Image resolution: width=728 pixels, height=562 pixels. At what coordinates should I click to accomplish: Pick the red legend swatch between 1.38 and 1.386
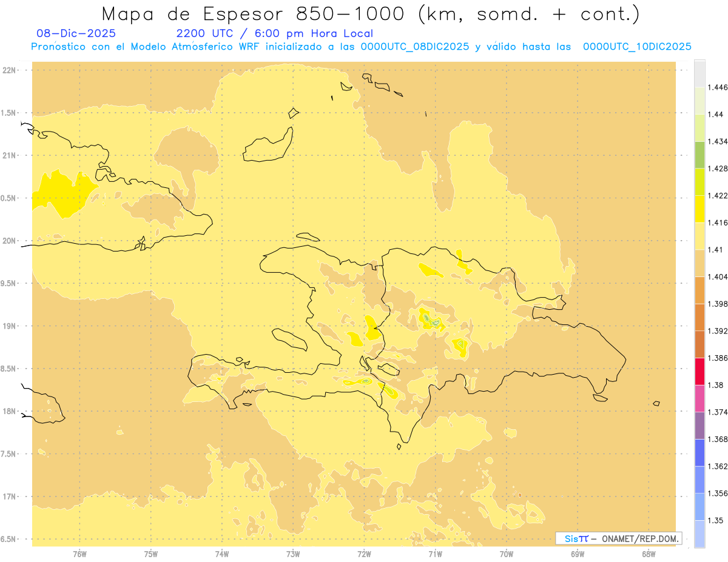pyautogui.click(x=699, y=371)
